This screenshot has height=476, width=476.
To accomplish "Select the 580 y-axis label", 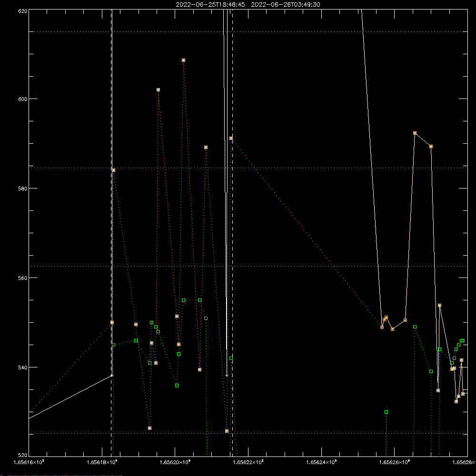I will pyautogui.click(x=23, y=188).
